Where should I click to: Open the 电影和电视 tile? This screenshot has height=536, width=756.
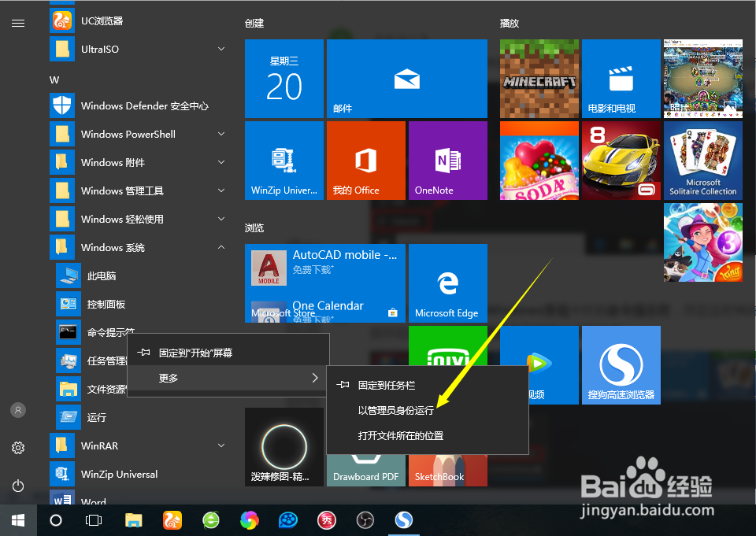tap(621, 79)
